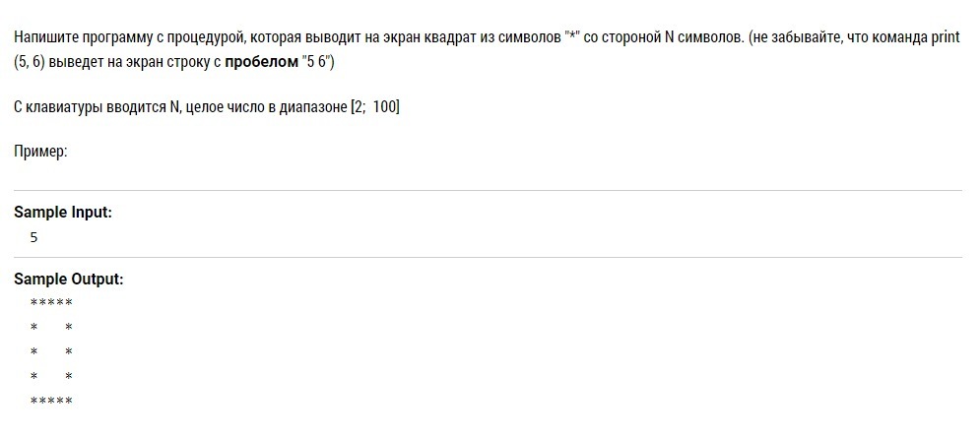
Task: Click the "Sample Input:" heading
Action: [x=63, y=213]
